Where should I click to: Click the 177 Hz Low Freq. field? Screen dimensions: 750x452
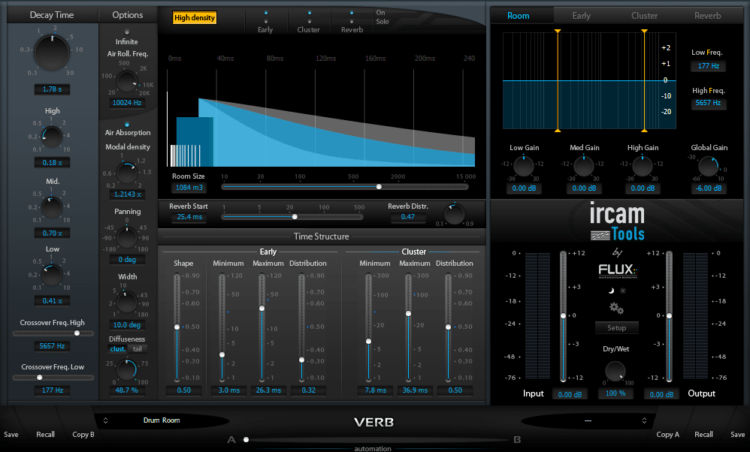[708, 66]
